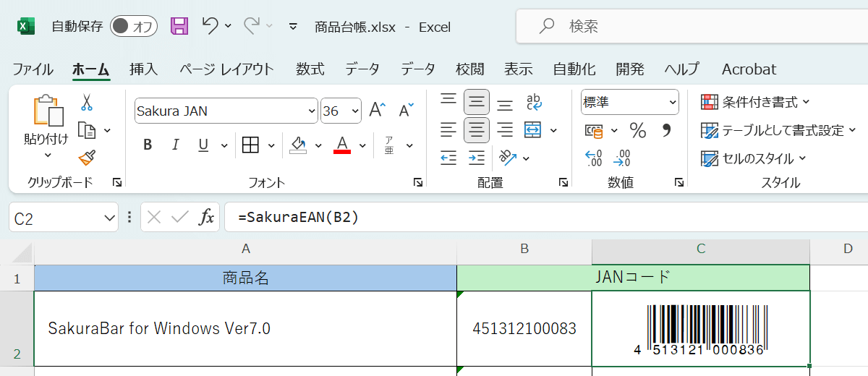Decrease indent
Viewport: 868px width, 376px height.
448,158
